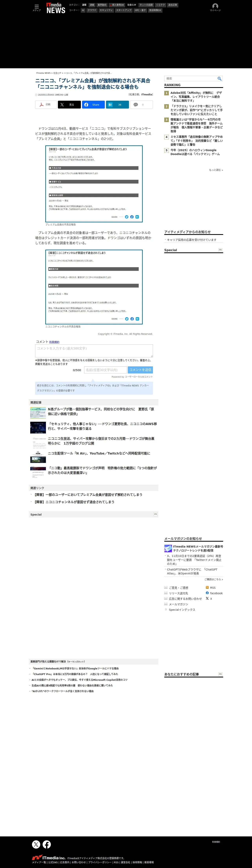Click the ITmedia NEWS breadcrumb link
Screen dimensions: 252x868
(x=43, y=73)
